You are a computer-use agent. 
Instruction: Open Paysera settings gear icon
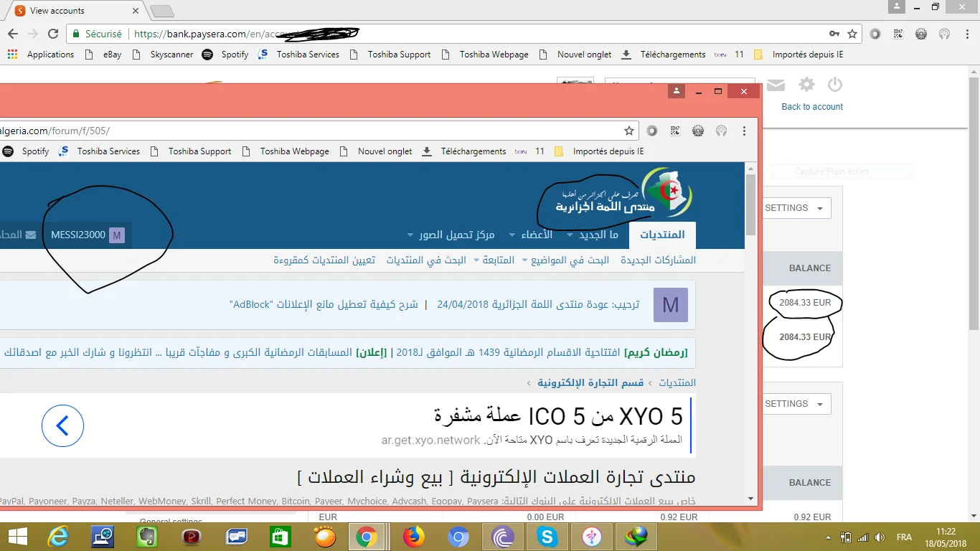click(806, 85)
